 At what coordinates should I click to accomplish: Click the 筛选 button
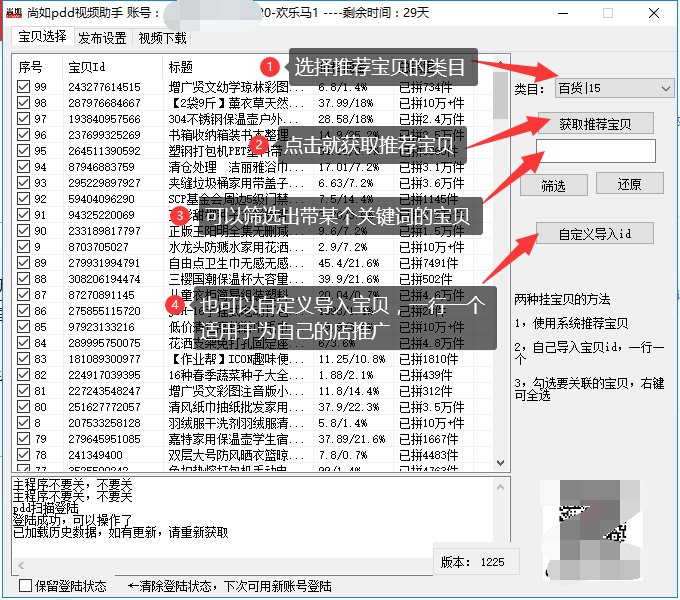(554, 186)
